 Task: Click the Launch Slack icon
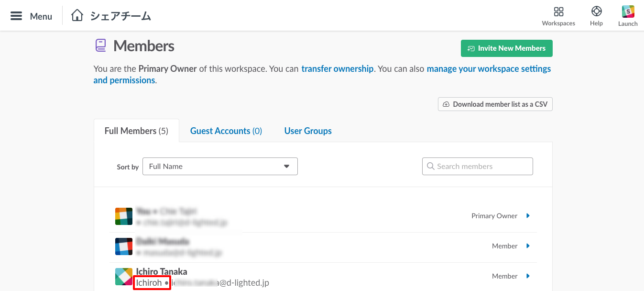(628, 11)
